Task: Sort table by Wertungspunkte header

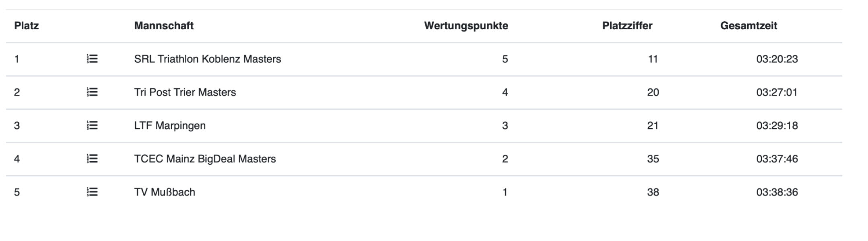Action: [466, 26]
